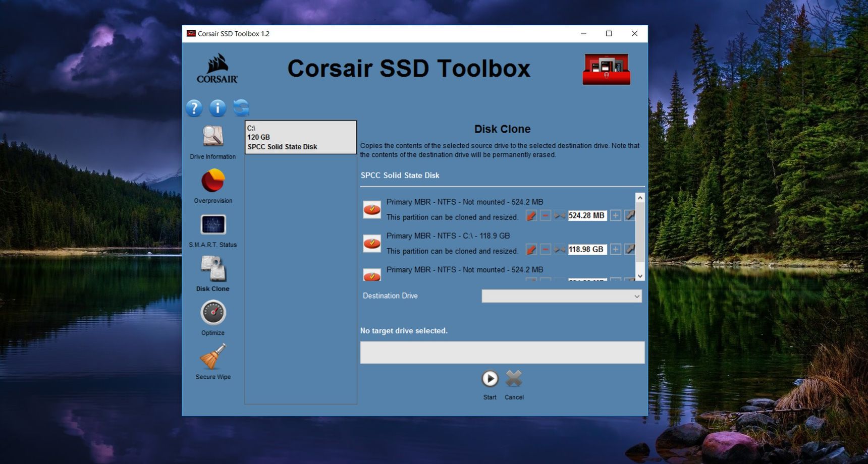The image size is (868, 464).
Task: Click "Primary MBR - NTFS - C:\ - 118.9 GB"
Action: click(x=448, y=236)
